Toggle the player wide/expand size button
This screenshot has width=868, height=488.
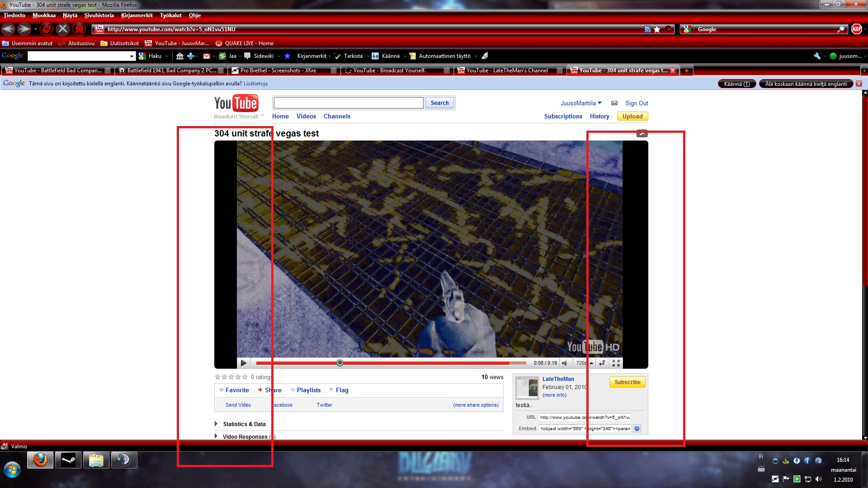click(x=602, y=363)
